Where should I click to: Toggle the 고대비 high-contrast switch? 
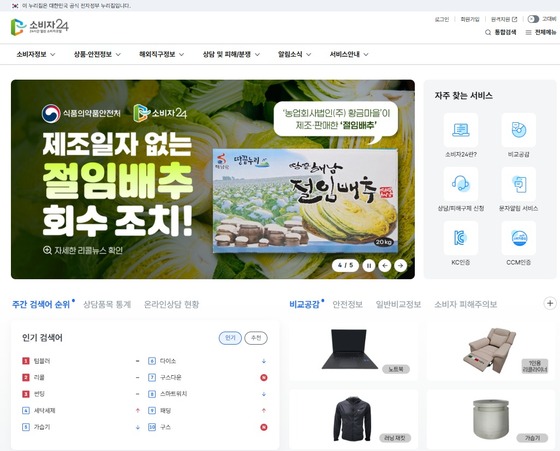(533, 19)
